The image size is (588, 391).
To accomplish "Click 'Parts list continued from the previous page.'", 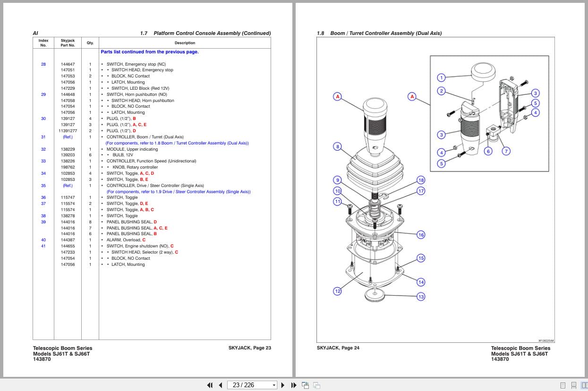I will click(x=150, y=52).
